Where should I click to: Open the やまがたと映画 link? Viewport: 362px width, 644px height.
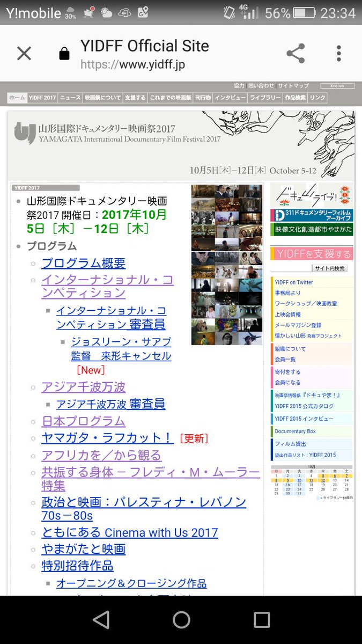[83, 549]
